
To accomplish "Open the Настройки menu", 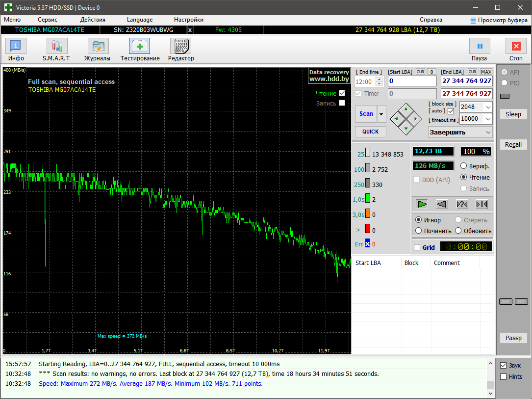I will [188, 20].
